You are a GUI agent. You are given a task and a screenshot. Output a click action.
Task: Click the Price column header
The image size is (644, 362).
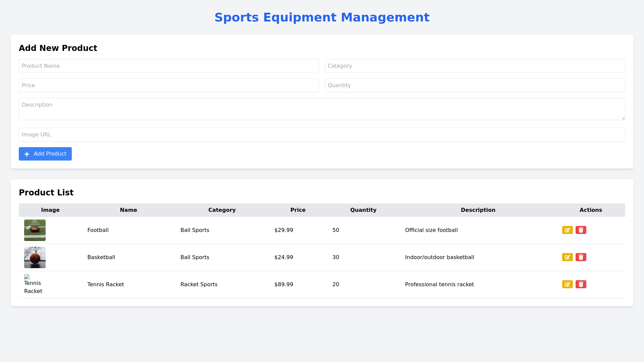(298, 210)
